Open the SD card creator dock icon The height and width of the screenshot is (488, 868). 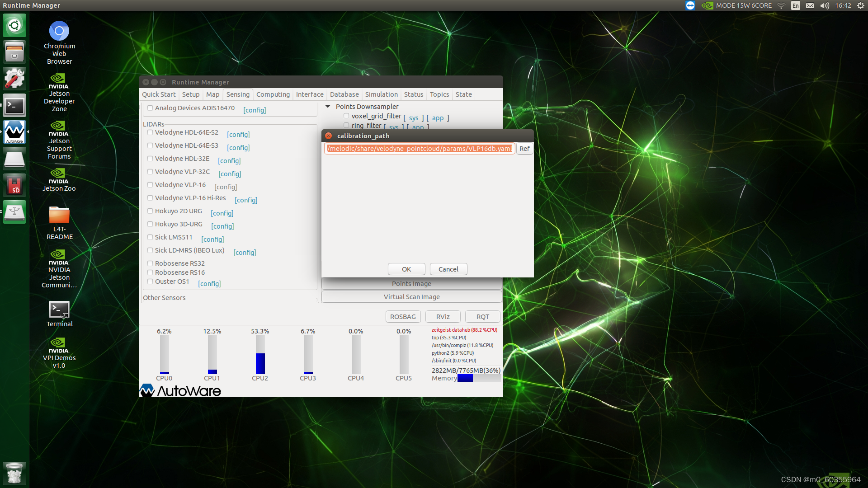coord(14,185)
